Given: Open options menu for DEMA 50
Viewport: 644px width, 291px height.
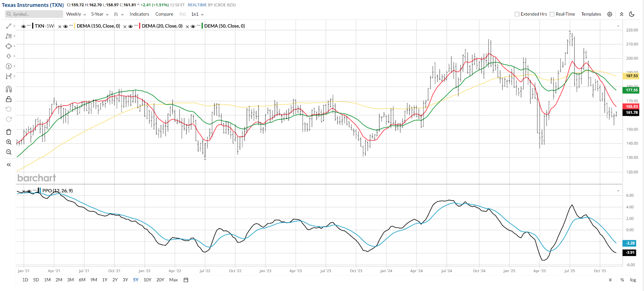Looking at the screenshot, I should (198, 26).
